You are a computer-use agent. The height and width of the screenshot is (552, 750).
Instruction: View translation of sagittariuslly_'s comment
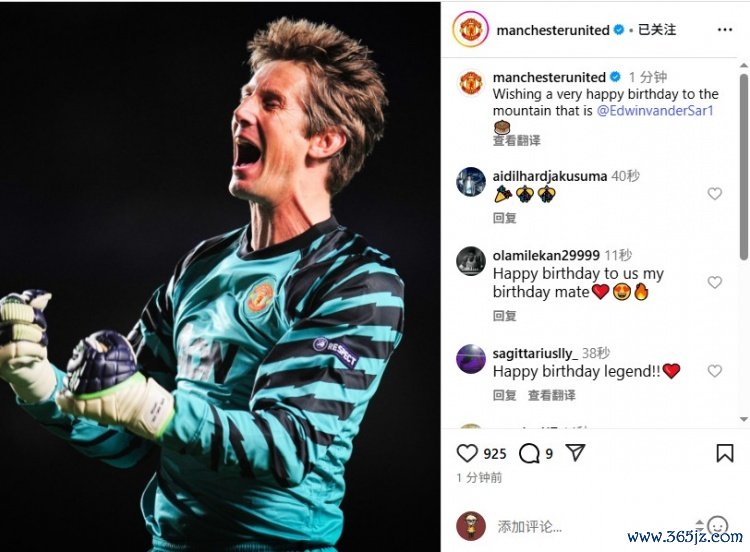tap(551, 395)
